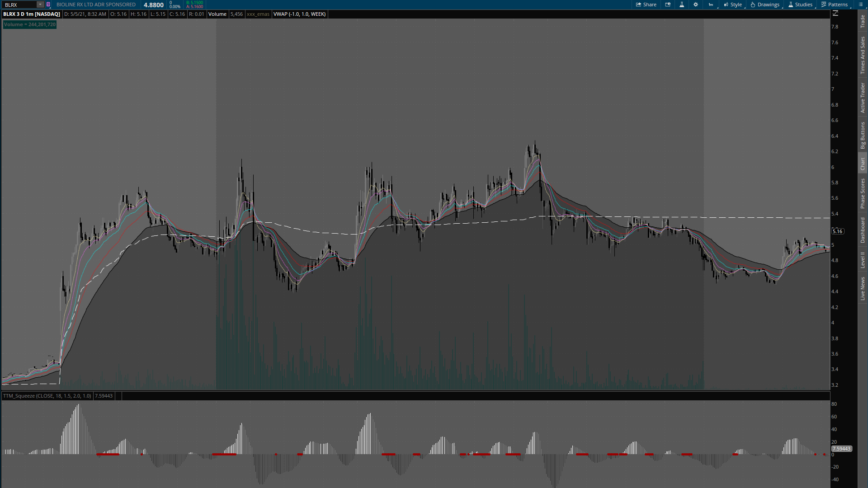The width and height of the screenshot is (868, 488).
Task: Toggle the price axis scale icon
Action: coord(835,14)
